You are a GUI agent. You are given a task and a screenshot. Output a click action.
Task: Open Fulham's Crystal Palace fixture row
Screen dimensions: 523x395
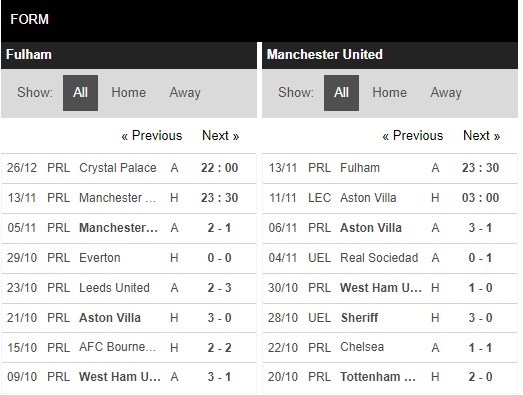pos(129,168)
